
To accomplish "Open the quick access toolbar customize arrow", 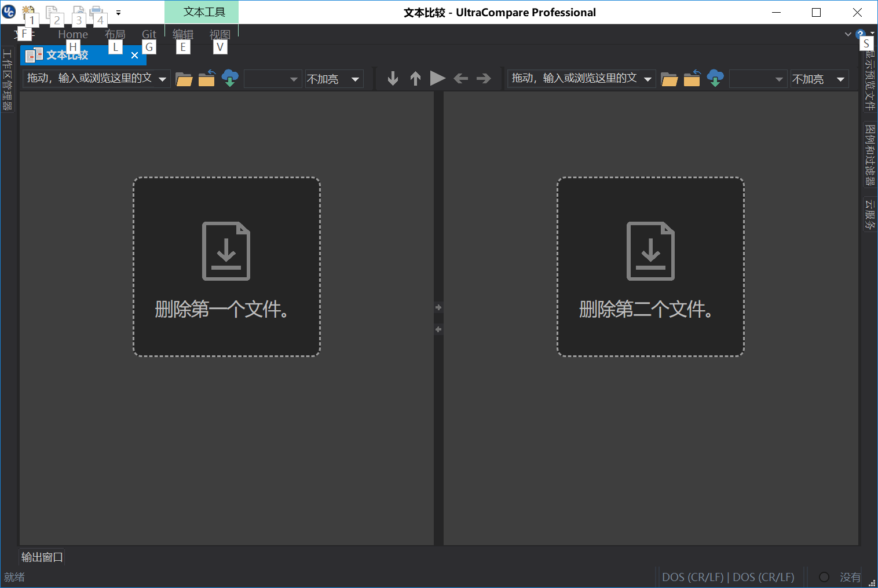I will 118,12.
